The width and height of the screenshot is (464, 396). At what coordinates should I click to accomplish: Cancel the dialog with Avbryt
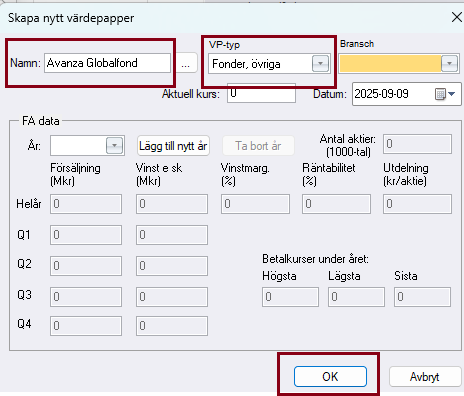[x=425, y=377]
